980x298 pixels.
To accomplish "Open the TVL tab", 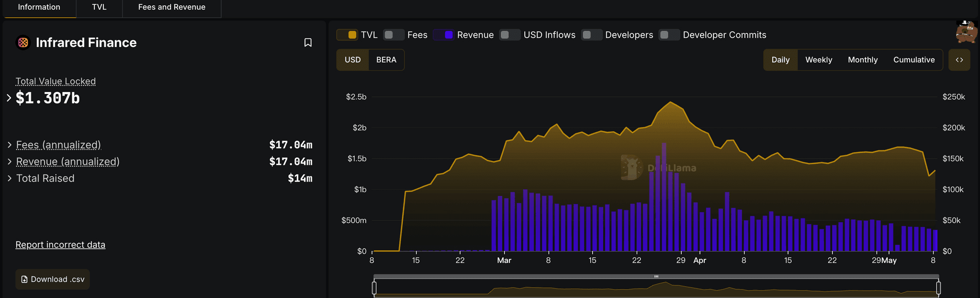I will pyautogui.click(x=99, y=8).
